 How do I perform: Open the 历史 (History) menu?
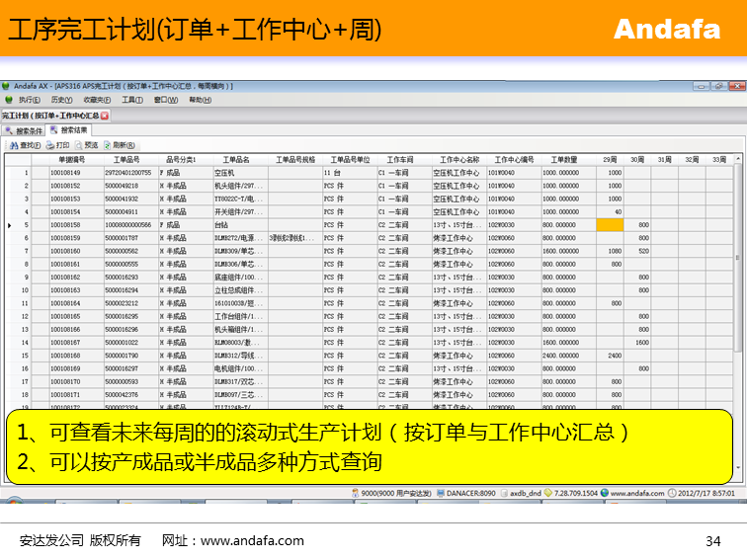click(60, 100)
